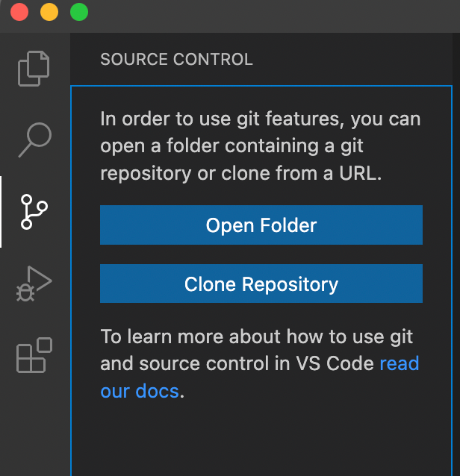
Task: Open the Run and Debug view
Action: coord(34,284)
